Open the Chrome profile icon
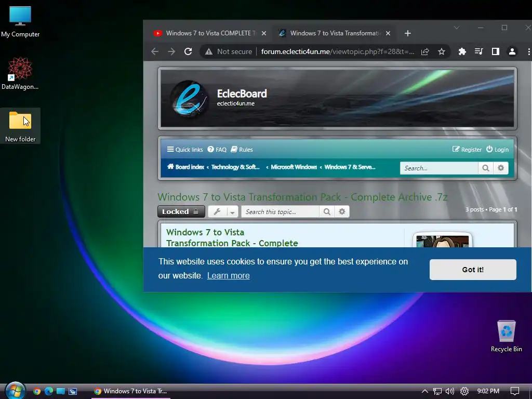The height and width of the screenshot is (399, 532). pyautogui.click(x=512, y=51)
